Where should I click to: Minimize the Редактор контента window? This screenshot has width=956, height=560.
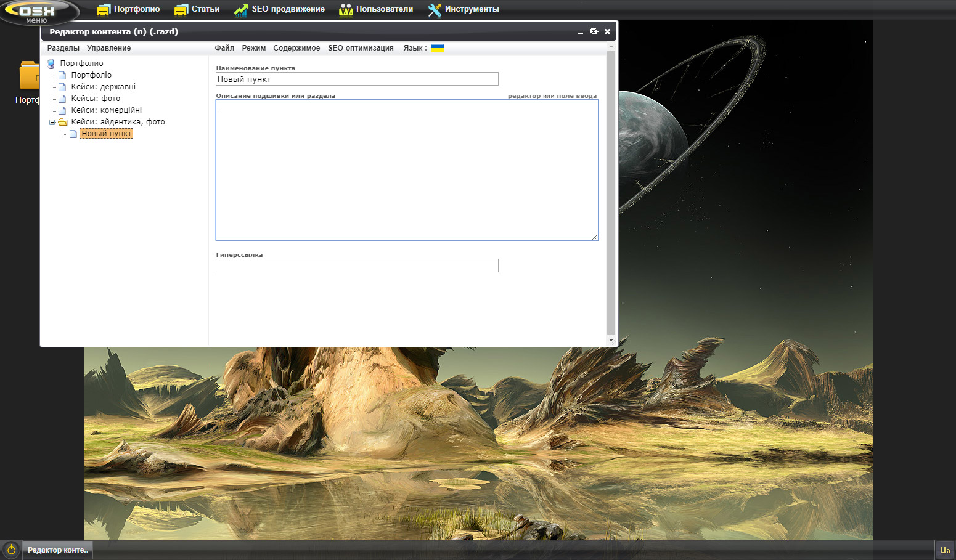(x=580, y=32)
